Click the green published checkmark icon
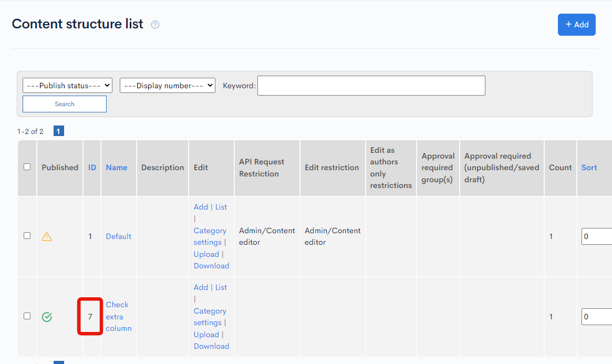Viewport: 612px width, 364px height. 47,317
